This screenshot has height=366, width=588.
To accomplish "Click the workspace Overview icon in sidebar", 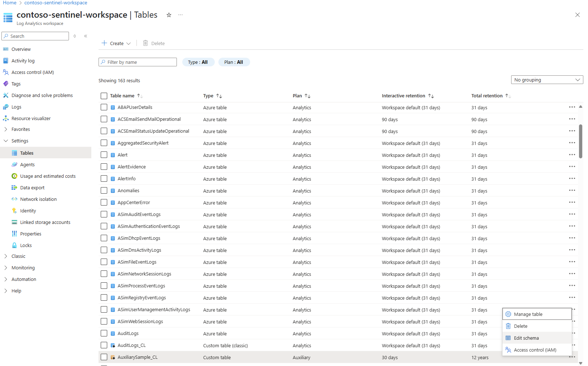I will [x=6, y=49].
